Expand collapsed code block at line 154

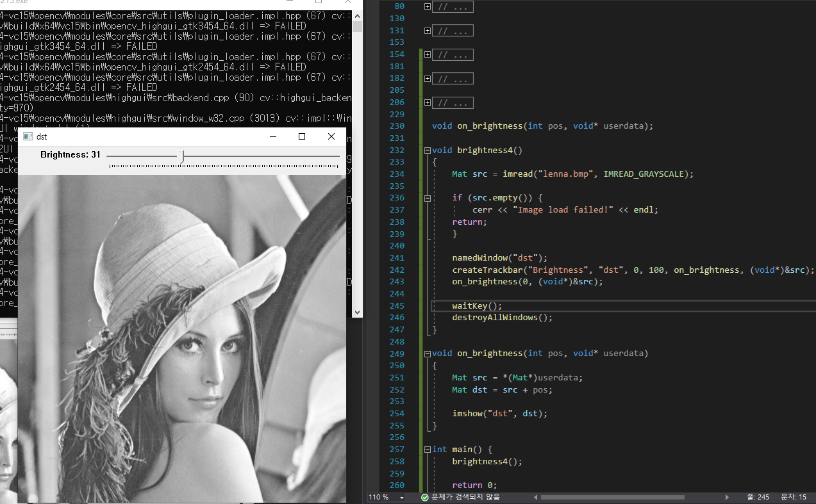(428, 54)
